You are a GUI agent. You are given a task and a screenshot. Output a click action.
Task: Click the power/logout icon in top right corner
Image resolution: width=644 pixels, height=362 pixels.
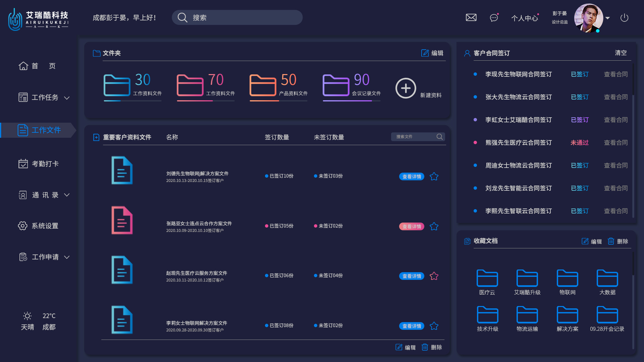624,18
